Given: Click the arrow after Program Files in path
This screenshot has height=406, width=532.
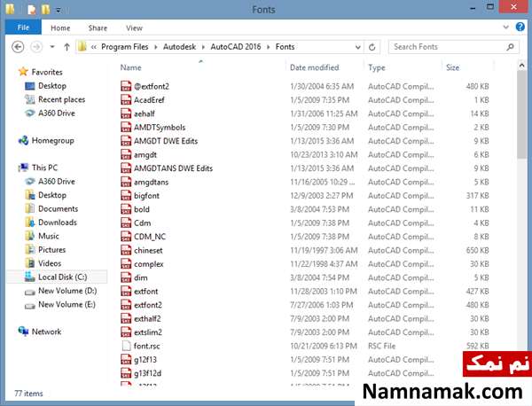Looking at the screenshot, I should (x=156, y=47).
